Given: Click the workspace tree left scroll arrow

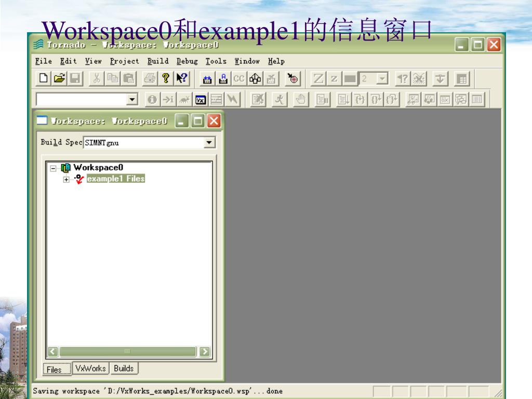Looking at the screenshot, I should click(x=53, y=352).
